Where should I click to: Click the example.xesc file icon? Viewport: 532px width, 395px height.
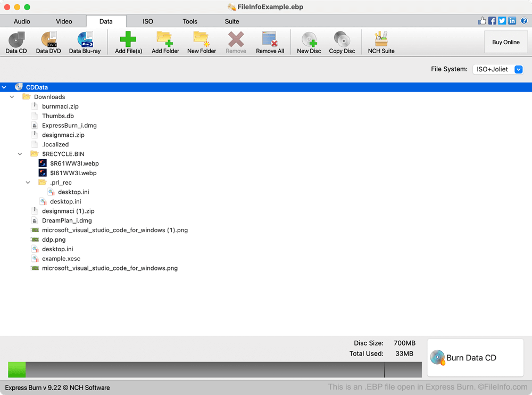[x=35, y=259]
